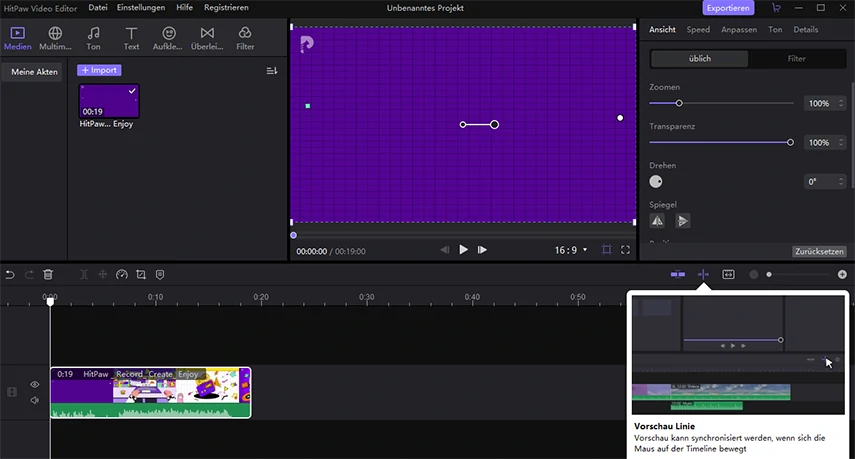The image size is (855, 459).
Task: Open the Ton music panel
Action: pos(93,38)
